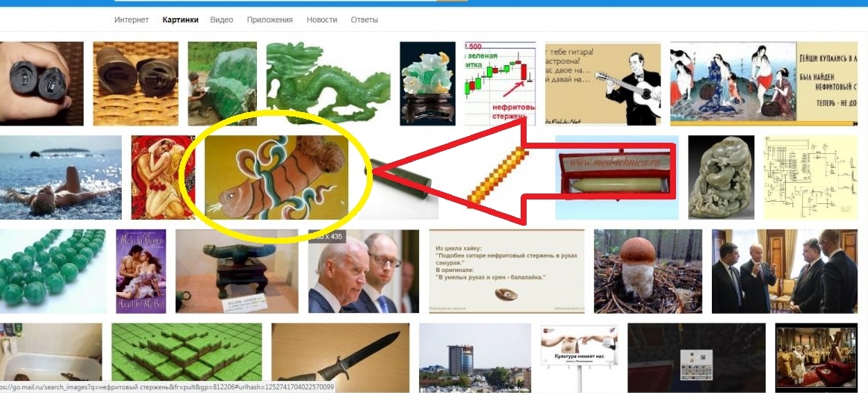The width and height of the screenshot is (868, 393).
Task: Open the Ответы tab
Action: tap(365, 20)
